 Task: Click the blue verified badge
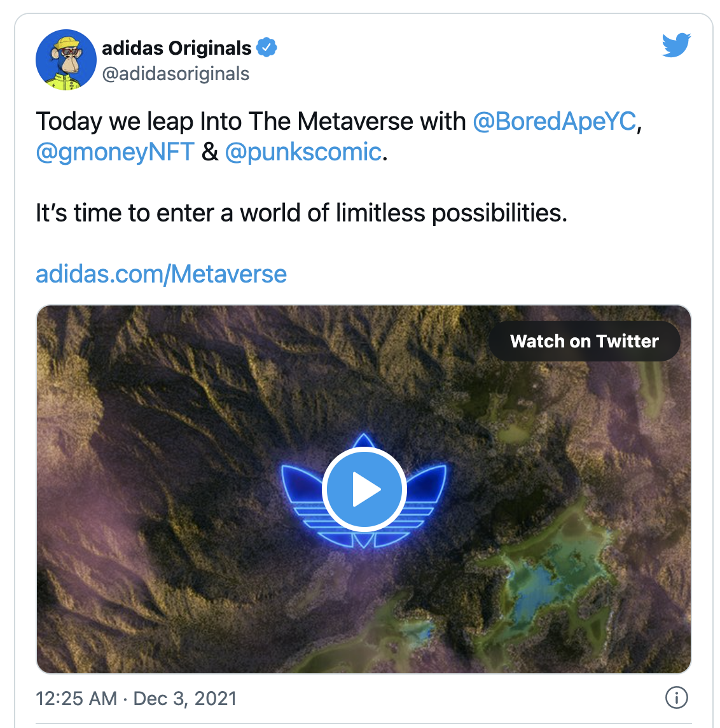[267, 48]
